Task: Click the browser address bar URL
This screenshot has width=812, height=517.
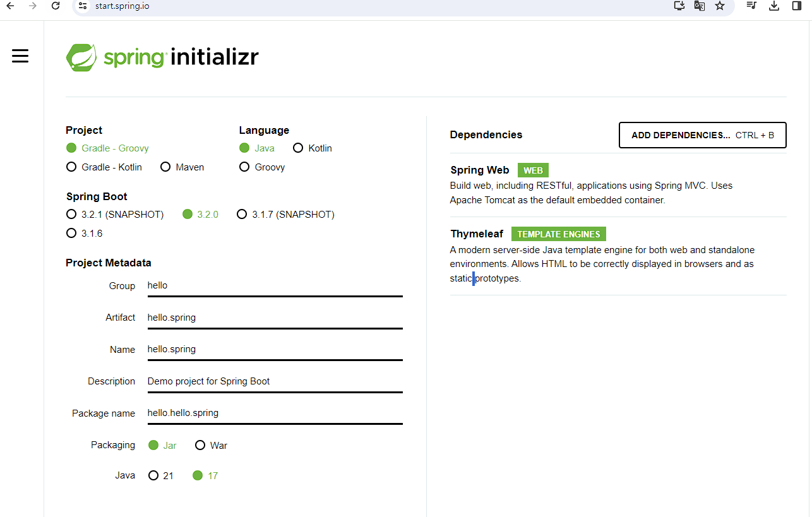Action: (122, 6)
